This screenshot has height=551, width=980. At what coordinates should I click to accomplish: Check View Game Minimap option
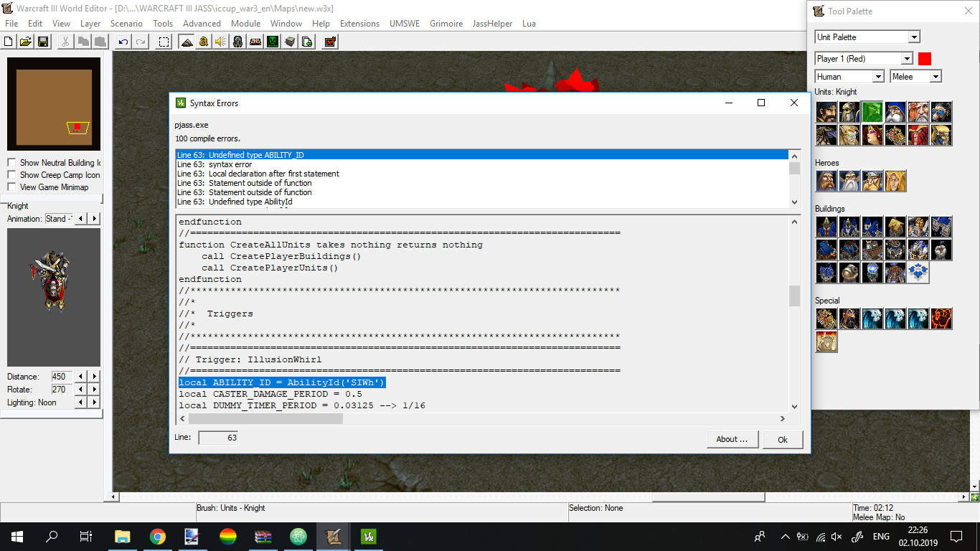[11, 187]
